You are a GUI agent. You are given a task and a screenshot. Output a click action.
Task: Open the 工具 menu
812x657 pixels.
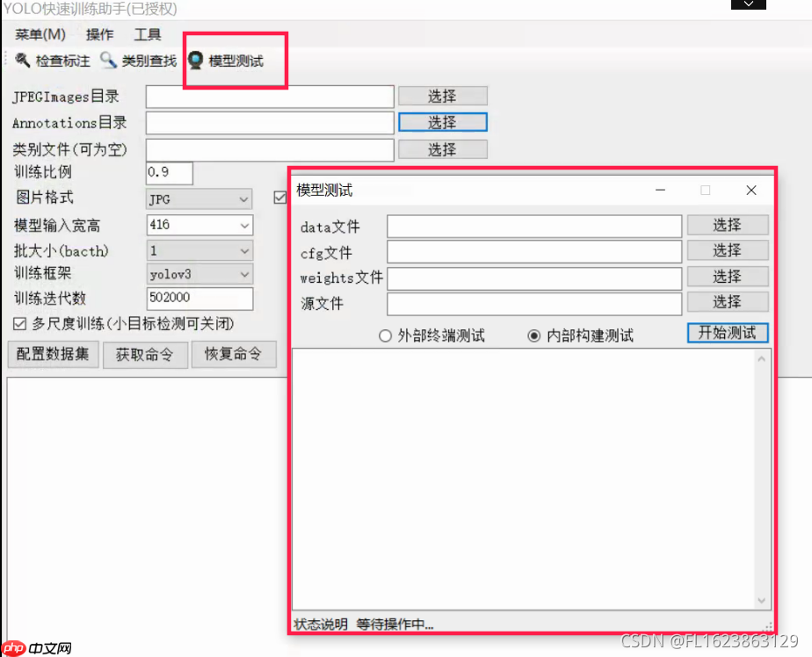coord(147,33)
